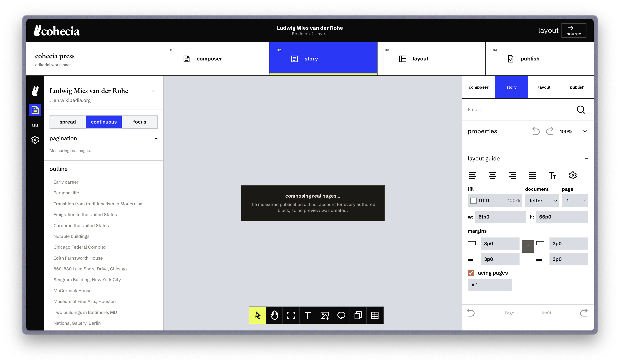Open the 04 publish step tab
Viewport: 620px width, 364px height.
pos(539,59)
